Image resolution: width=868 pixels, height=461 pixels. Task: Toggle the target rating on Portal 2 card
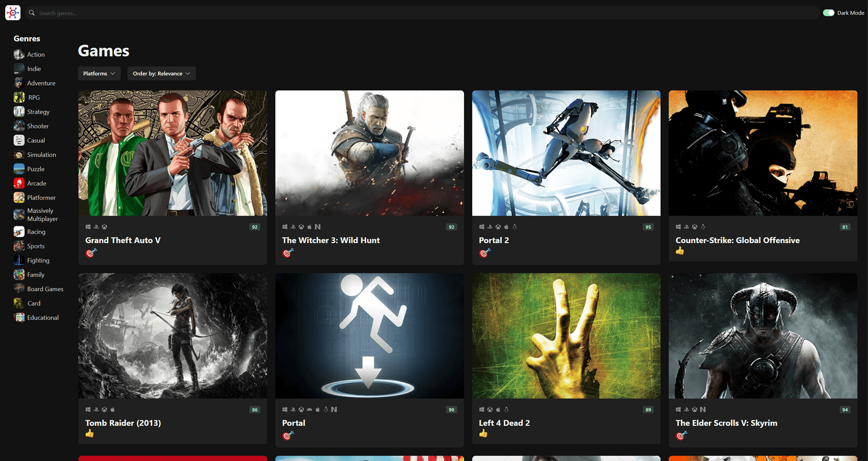pos(484,253)
